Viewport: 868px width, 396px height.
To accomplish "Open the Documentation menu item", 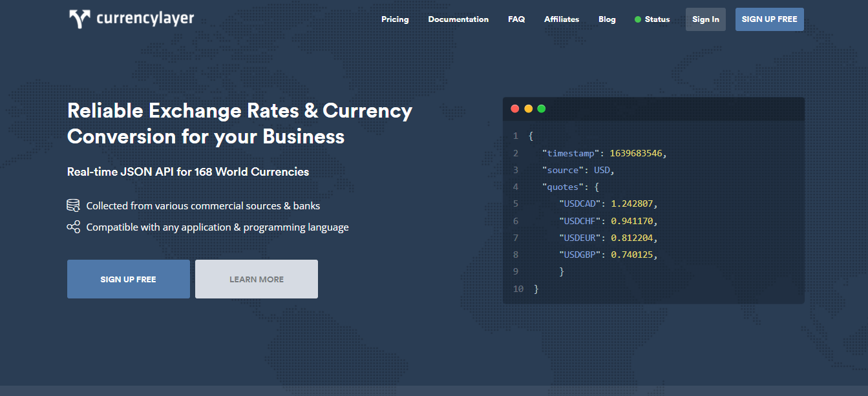I will point(458,19).
